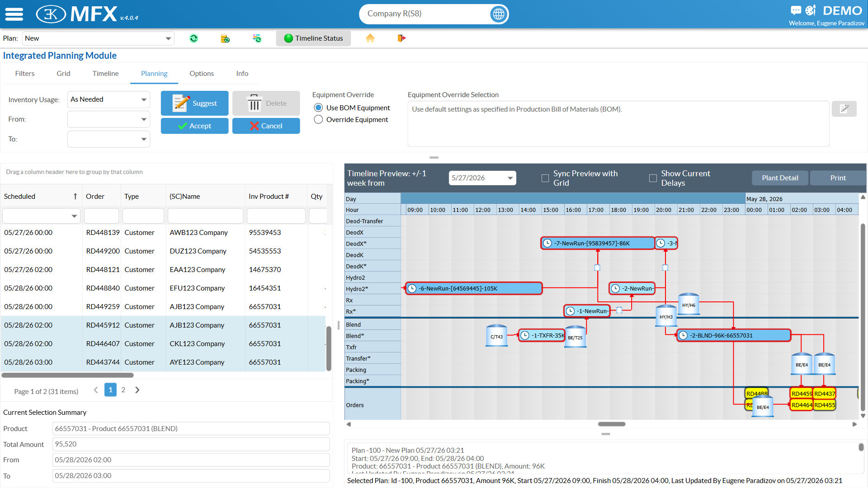Select the -6-NewRun-[64569445]-105K timeline bar
The image size is (868, 488).
[x=474, y=288]
